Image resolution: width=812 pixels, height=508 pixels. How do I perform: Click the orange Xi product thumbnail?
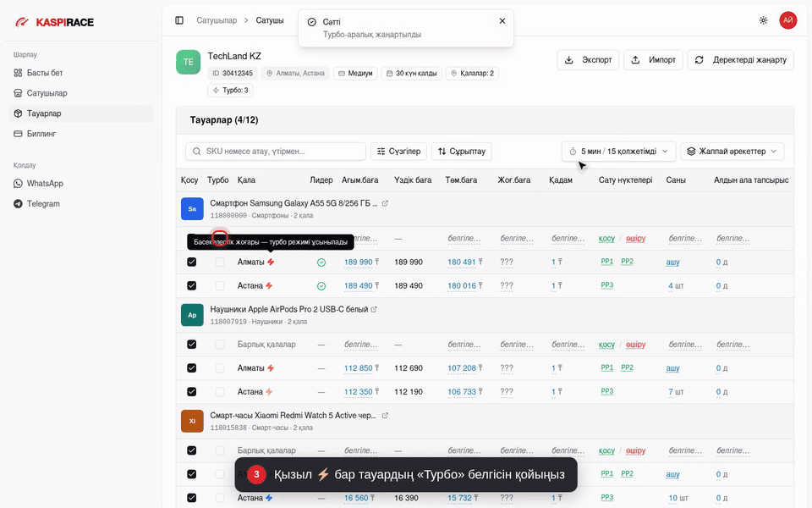[x=192, y=421]
